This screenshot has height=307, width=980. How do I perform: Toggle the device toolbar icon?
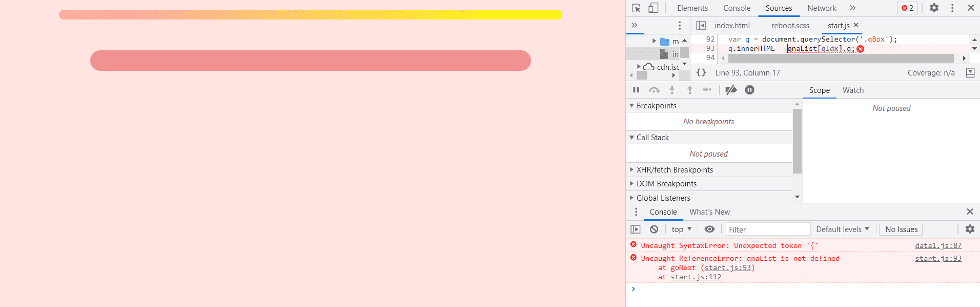pyautogui.click(x=653, y=8)
